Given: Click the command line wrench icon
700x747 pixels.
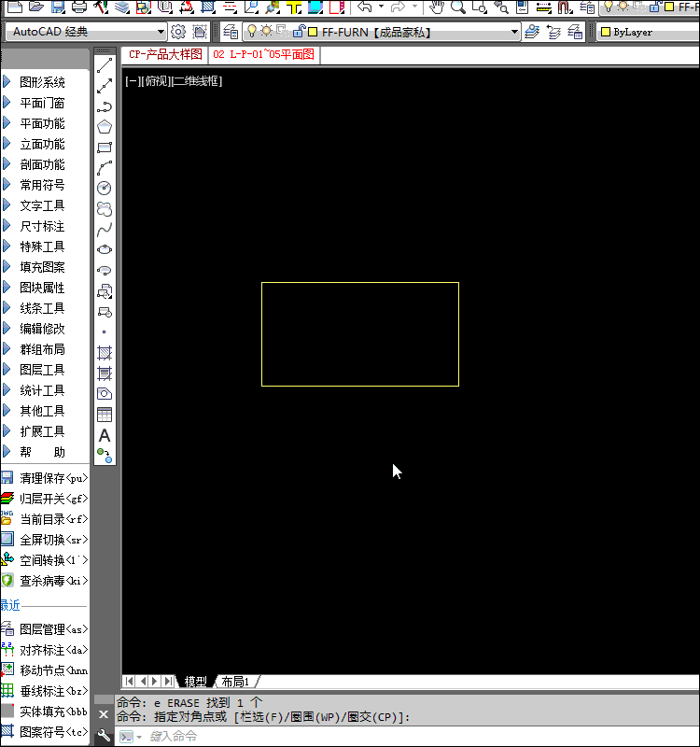Looking at the screenshot, I should 104,736.
